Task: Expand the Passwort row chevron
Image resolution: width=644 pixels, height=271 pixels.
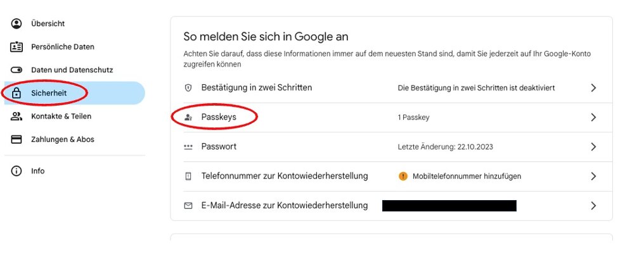Action: [593, 147]
